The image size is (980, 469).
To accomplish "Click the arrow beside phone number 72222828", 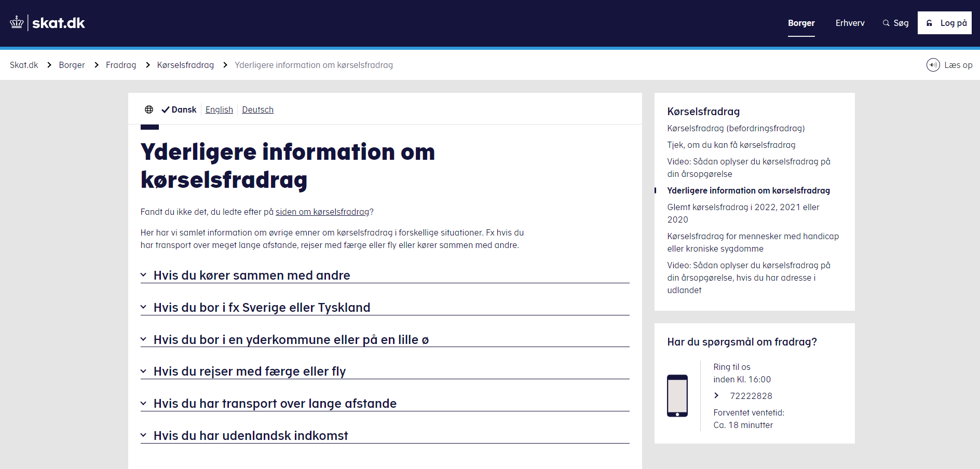I will [x=716, y=396].
